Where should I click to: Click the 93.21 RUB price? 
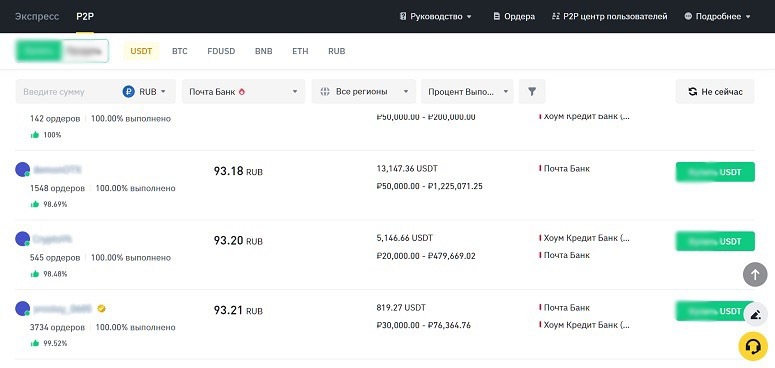pos(238,311)
